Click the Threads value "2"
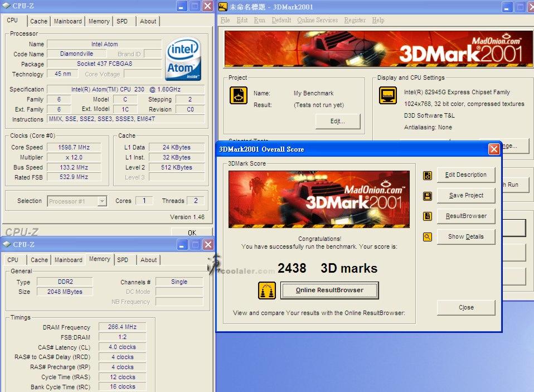 point(196,201)
